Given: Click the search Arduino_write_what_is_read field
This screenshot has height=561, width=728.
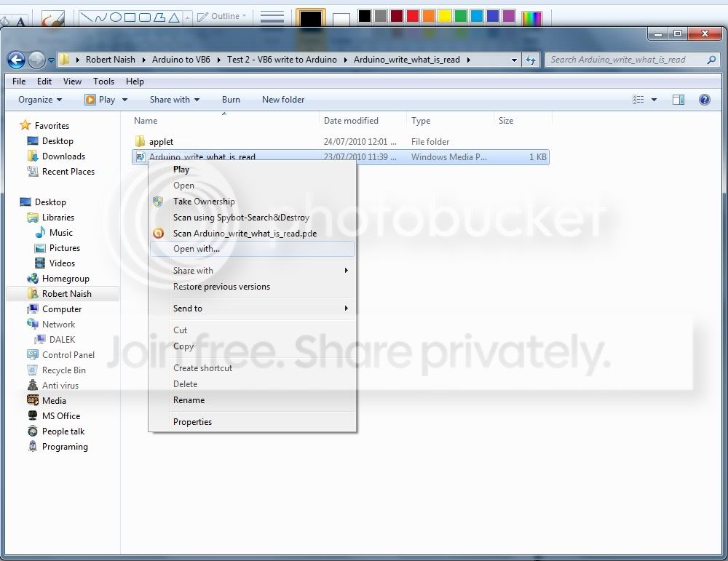Looking at the screenshot, I should 626,60.
